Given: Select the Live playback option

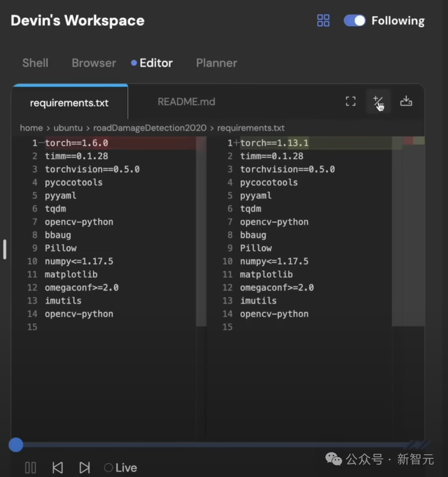Looking at the screenshot, I should pos(120,467).
